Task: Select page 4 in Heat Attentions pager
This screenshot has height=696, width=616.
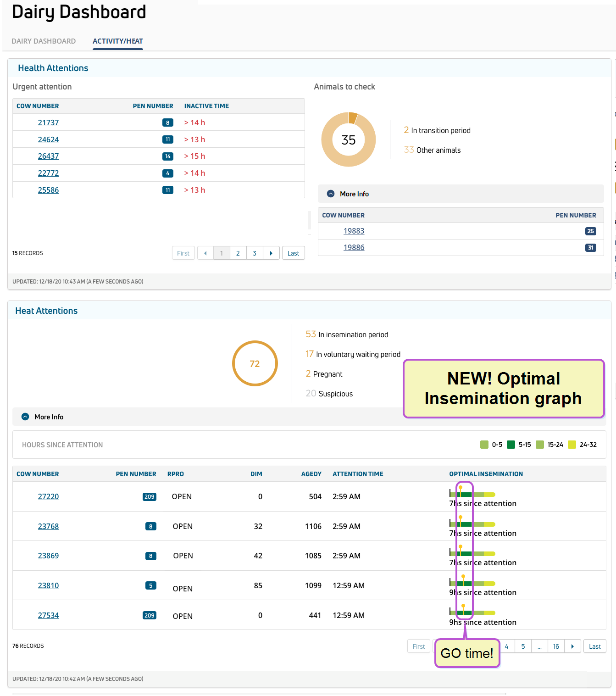Action: pyautogui.click(x=507, y=646)
